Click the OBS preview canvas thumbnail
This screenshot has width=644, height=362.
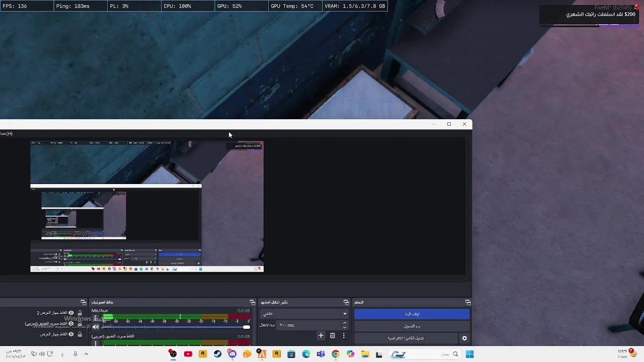pyautogui.click(x=147, y=206)
